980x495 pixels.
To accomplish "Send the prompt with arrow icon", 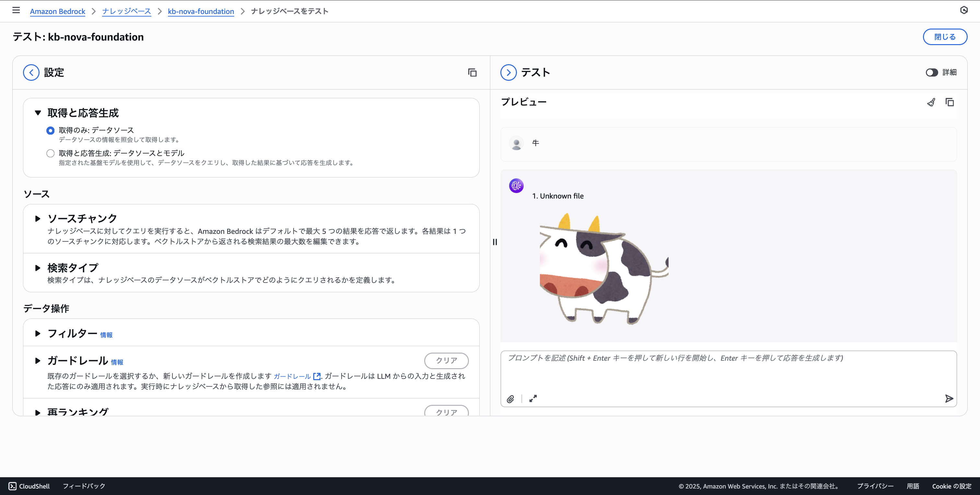I will (x=949, y=398).
